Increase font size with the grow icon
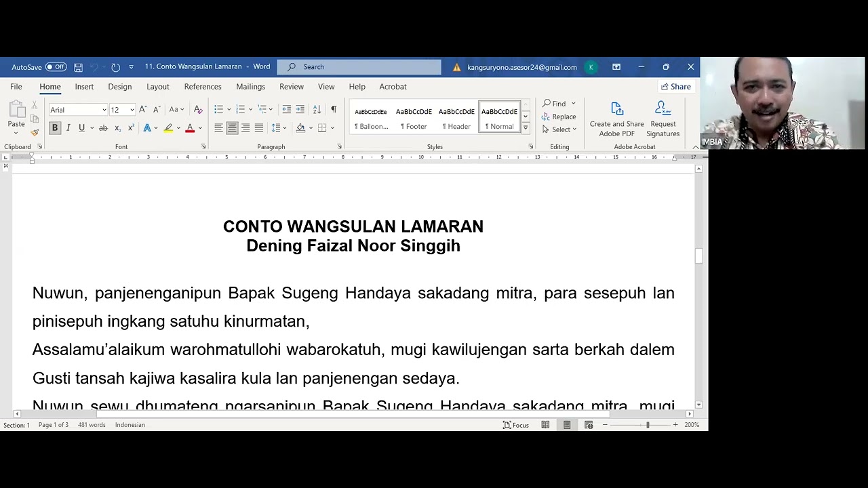 pos(143,109)
